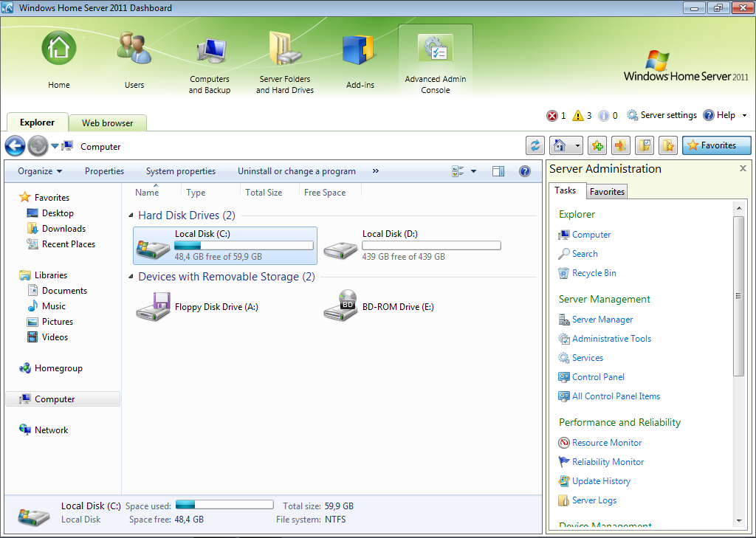The image size is (756, 538).
Task: Open the Update History link
Action: (x=601, y=482)
